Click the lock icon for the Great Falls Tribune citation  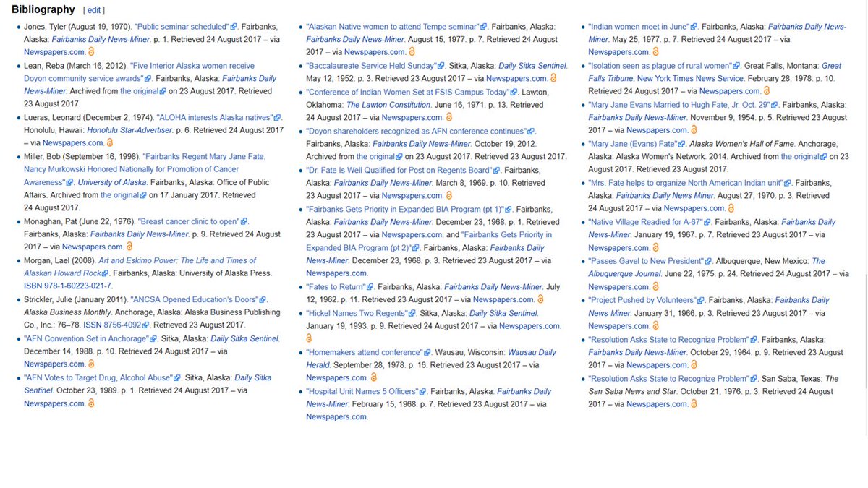[767, 91]
